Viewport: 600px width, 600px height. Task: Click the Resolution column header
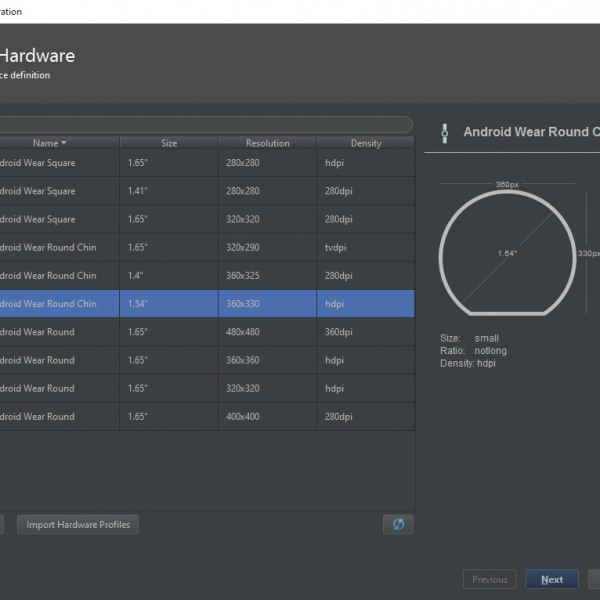pos(267,143)
